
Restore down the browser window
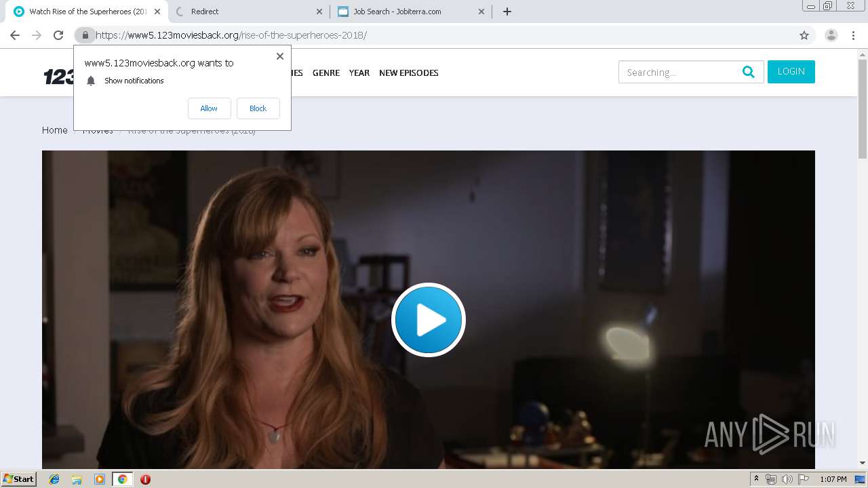[x=828, y=5]
